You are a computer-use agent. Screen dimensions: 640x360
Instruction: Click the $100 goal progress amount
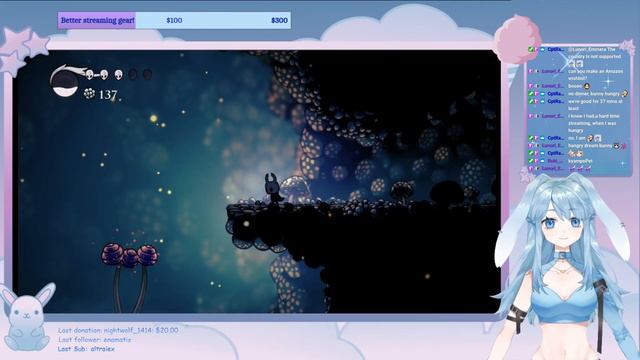click(x=174, y=20)
